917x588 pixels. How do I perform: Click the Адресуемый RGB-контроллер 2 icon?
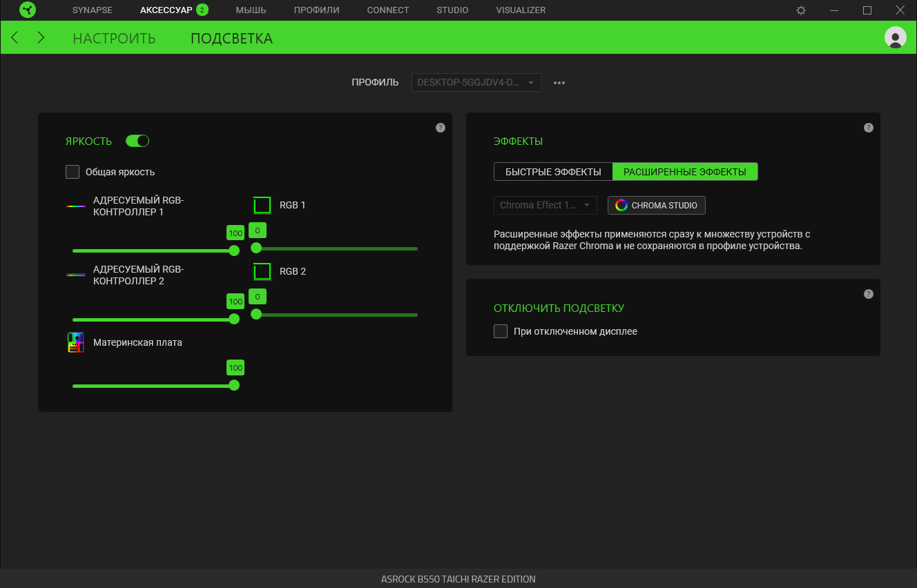[75, 275]
